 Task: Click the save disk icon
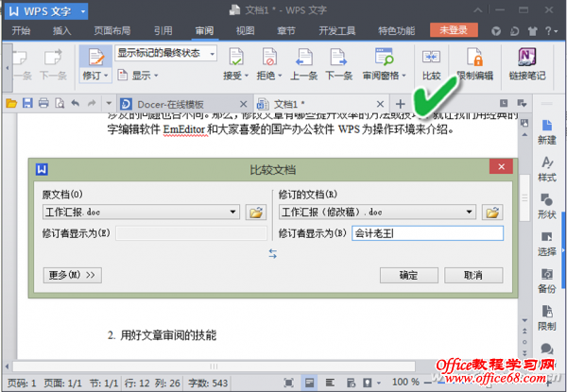[x=27, y=104]
